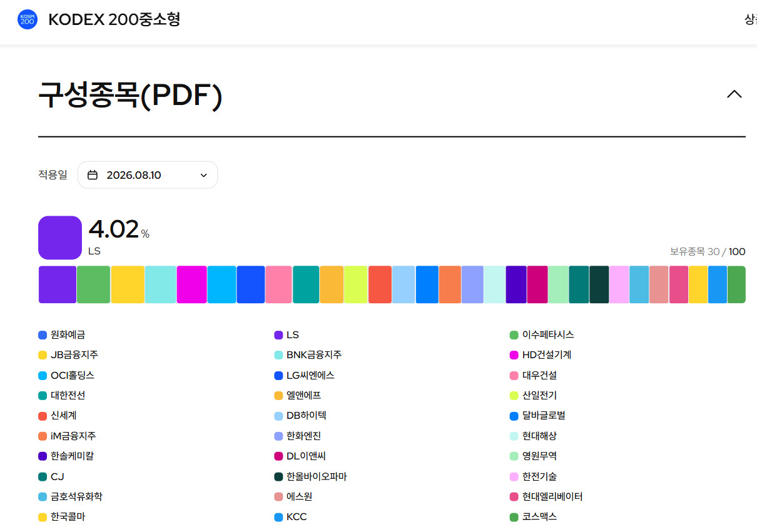Select the green 코스맥스 segment ending the bar
Image resolution: width=757 pixels, height=532 pixels.
(736, 284)
